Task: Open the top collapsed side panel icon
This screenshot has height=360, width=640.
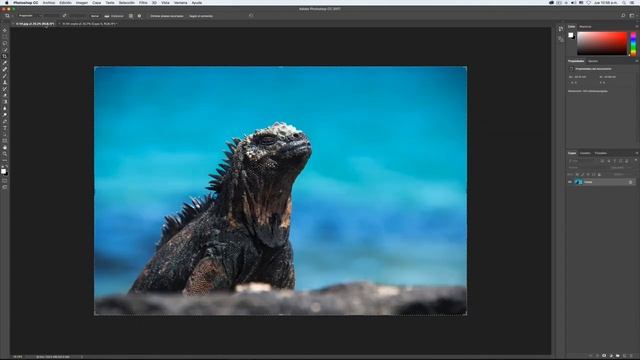Action: (x=561, y=29)
